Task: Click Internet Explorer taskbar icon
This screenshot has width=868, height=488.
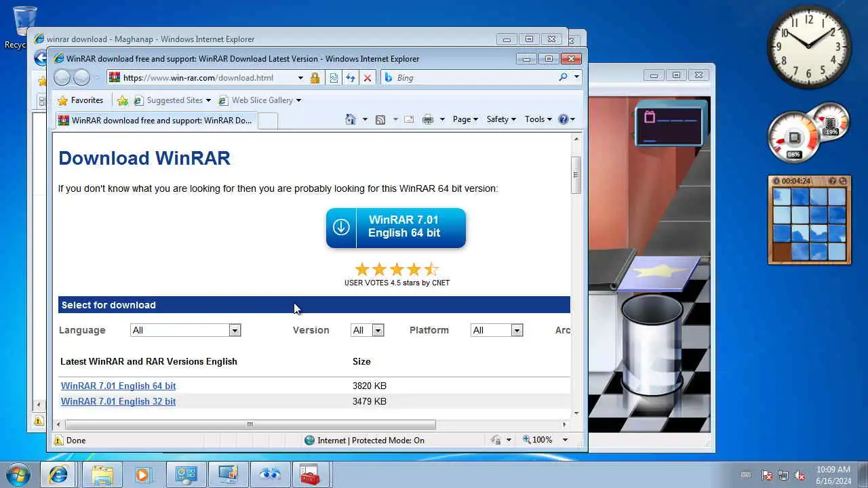Action: [58, 474]
